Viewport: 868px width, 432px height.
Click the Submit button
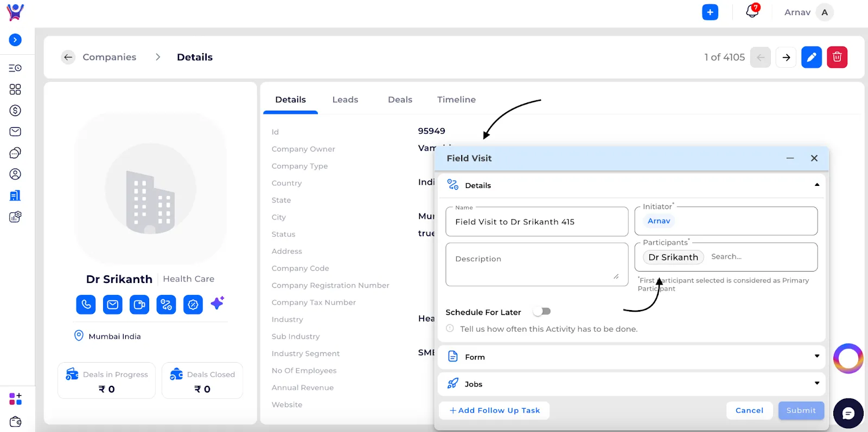click(801, 410)
